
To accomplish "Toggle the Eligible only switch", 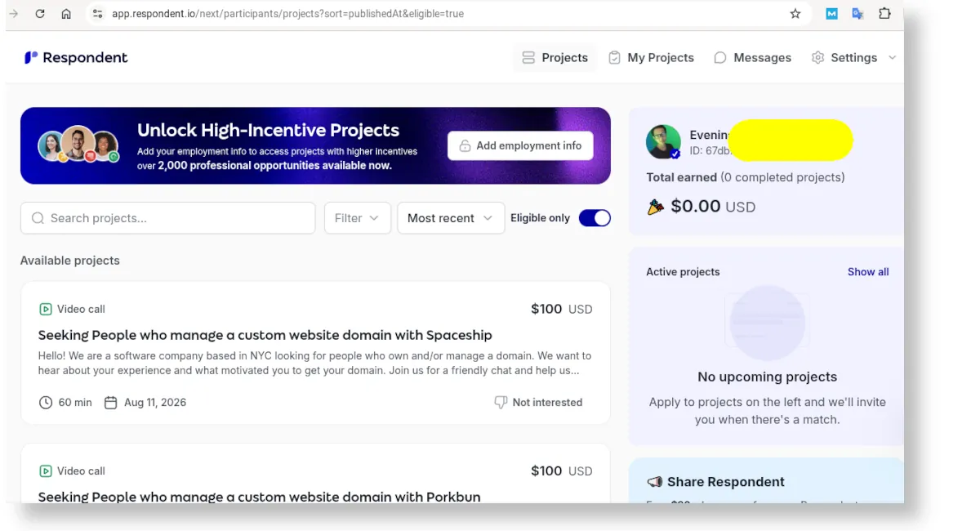I will tap(595, 218).
